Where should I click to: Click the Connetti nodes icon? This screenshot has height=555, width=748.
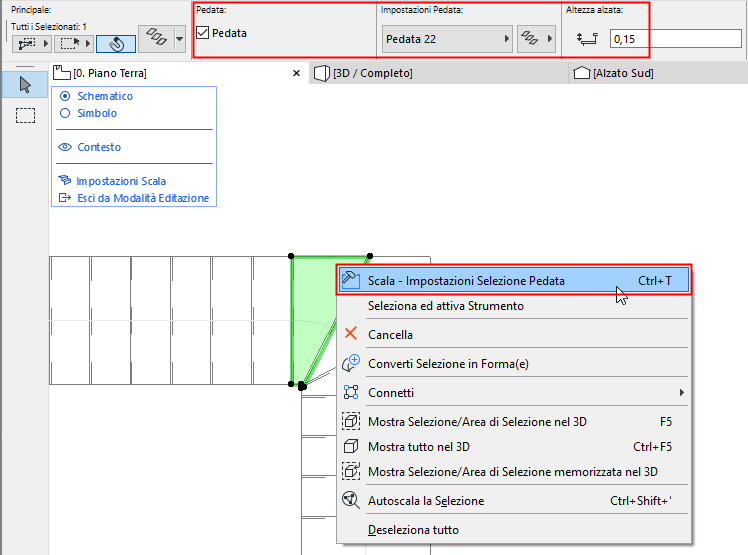[351, 392]
